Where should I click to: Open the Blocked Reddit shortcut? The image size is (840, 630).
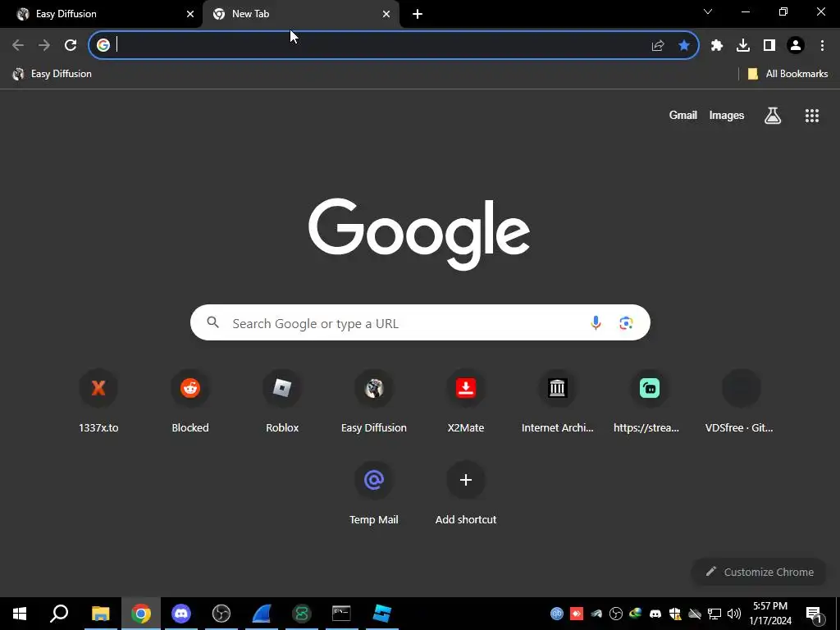click(190, 401)
